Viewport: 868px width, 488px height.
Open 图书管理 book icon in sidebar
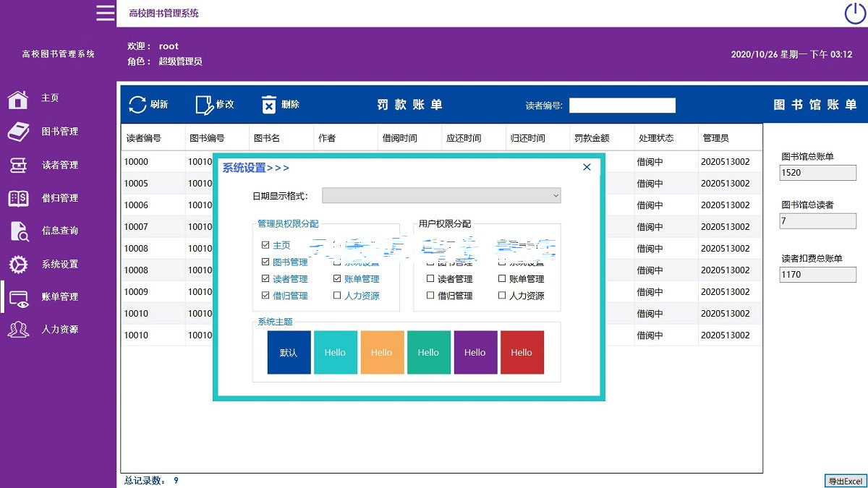tap(18, 132)
